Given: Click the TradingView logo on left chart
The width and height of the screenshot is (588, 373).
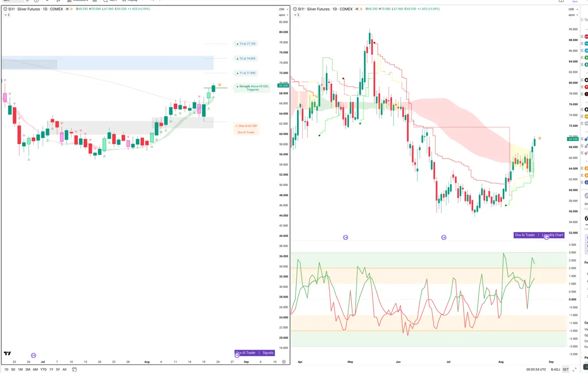Looking at the screenshot, I should pos(7,353).
